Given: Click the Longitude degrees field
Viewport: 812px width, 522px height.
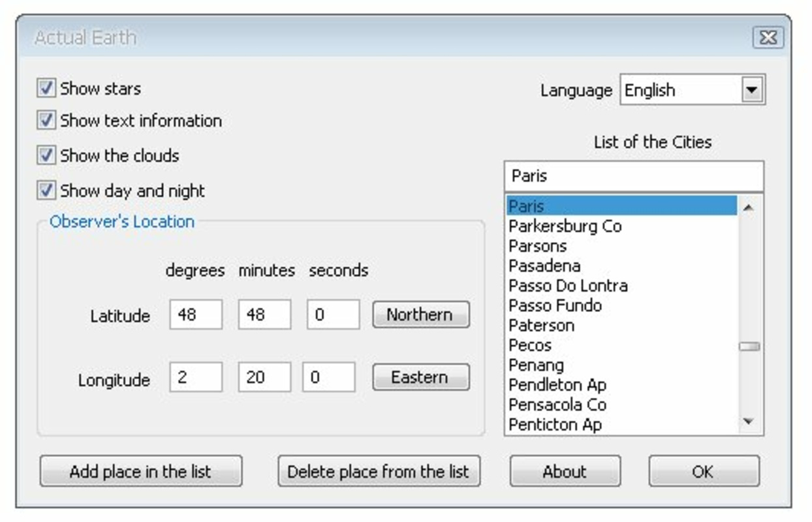Looking at the screenshot, I should point(196,377).
